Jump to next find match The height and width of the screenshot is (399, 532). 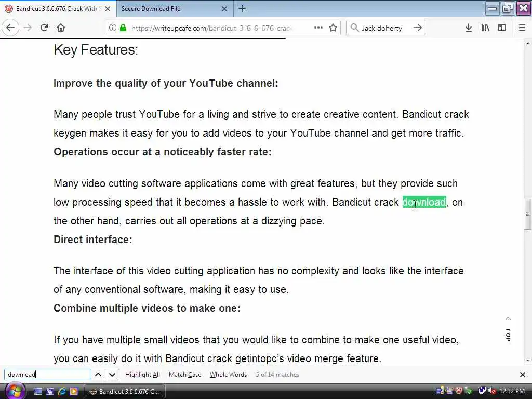(112, 375)
